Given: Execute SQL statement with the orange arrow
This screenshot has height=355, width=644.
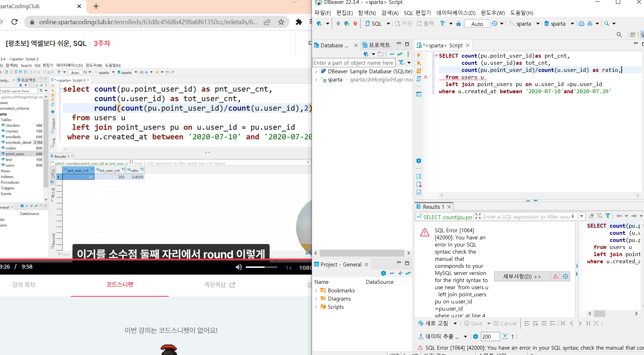Looking at the screenshot, I should pos(419,55).
